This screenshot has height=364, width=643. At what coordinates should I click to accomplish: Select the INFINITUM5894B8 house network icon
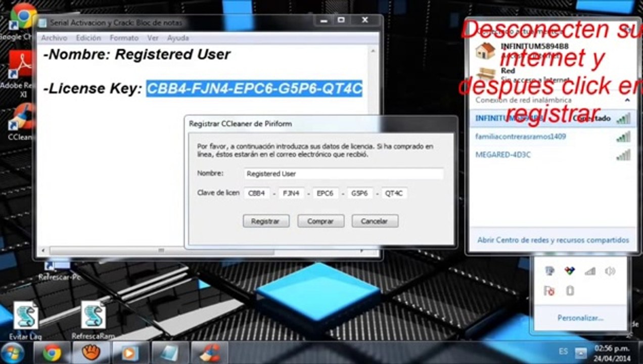click(485, 51)
